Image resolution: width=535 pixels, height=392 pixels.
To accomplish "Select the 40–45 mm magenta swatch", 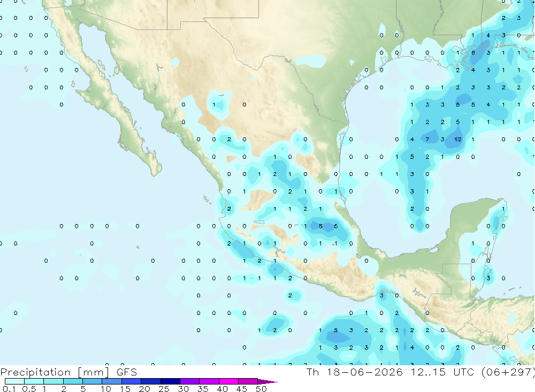I will coord(228,381).
